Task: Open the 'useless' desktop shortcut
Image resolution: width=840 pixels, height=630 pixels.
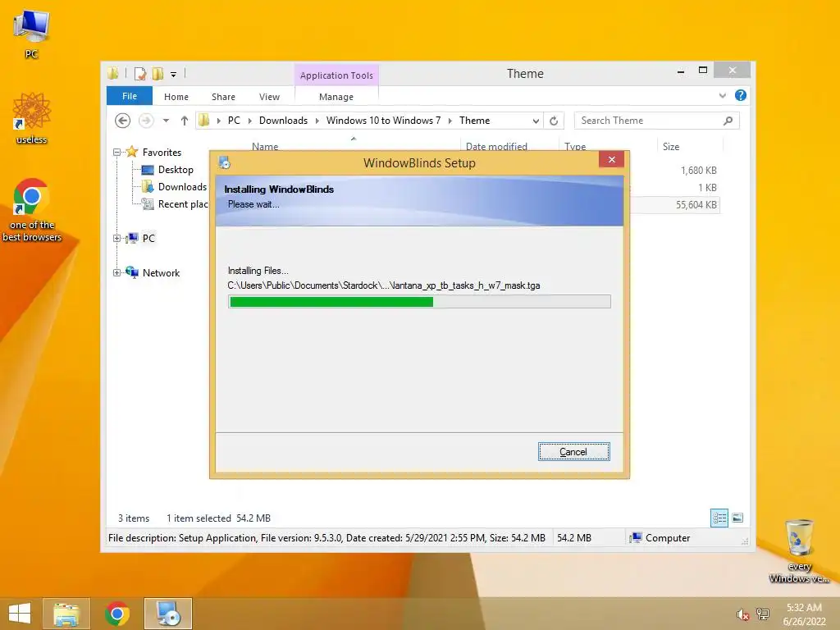Action: coord(32,118)
